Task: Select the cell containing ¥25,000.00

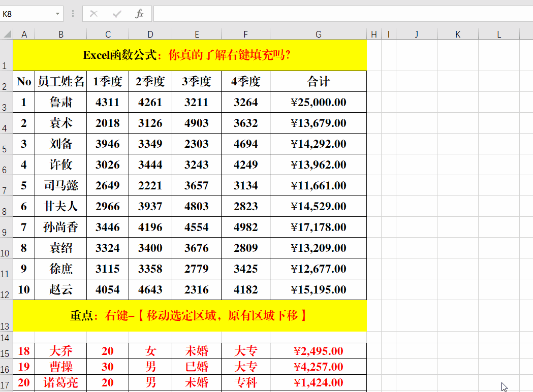Action: pyautogui.click(x=318, y=102)
